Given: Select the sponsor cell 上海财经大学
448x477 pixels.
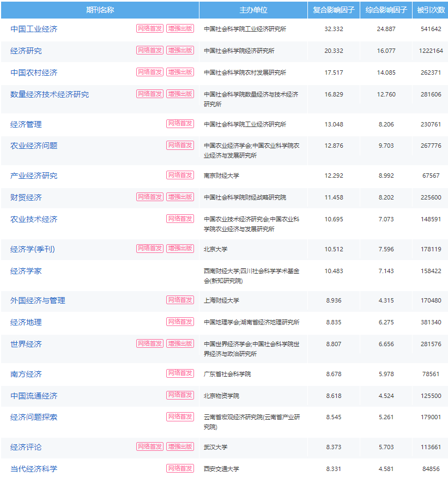Looking at the screenshot, I should tap(221, 300).
